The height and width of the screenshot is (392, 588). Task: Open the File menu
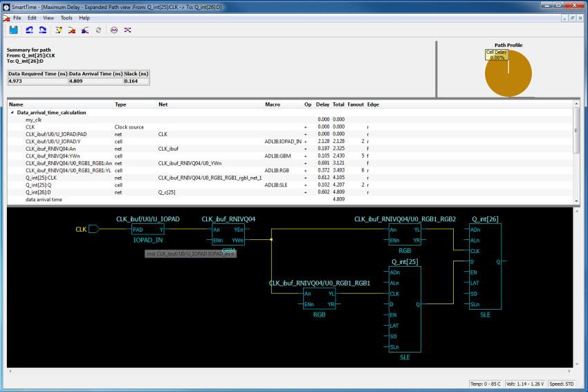[17, 17]
